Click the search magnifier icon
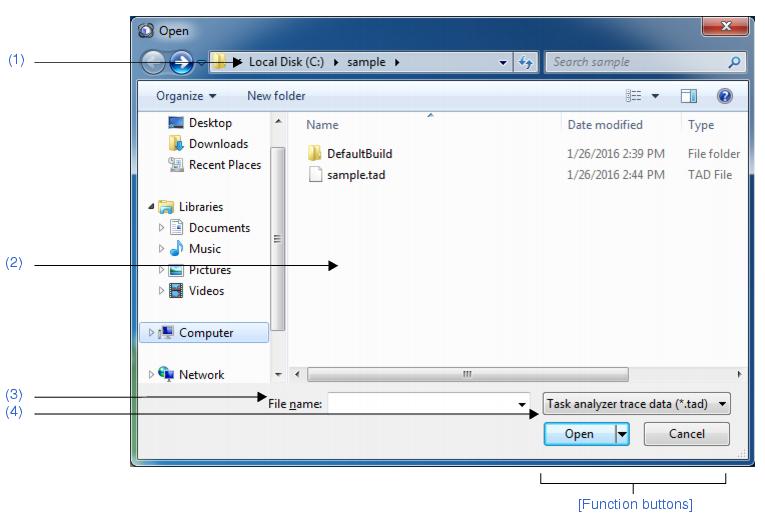 [x=734, y=63]
